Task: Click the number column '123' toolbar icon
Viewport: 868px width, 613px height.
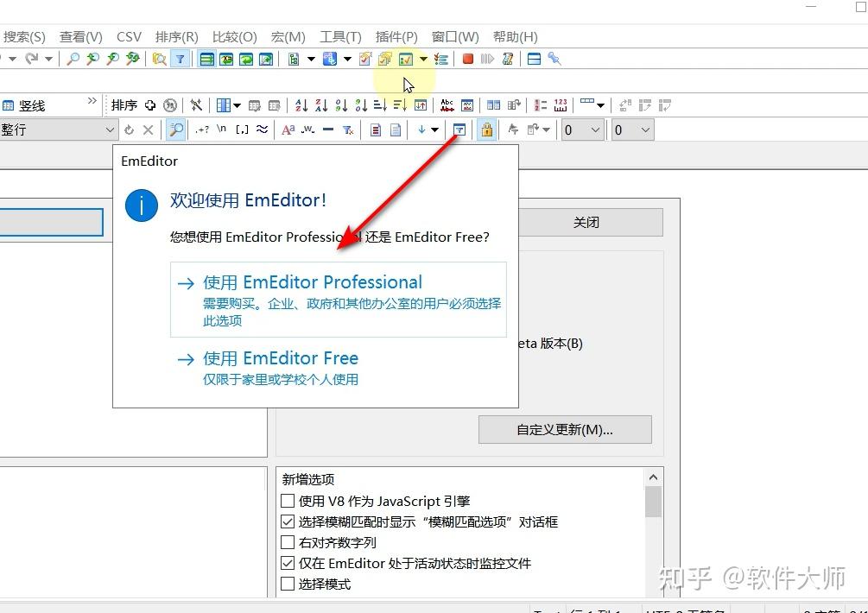Action: pyautogui.click(x=560, y=104)
